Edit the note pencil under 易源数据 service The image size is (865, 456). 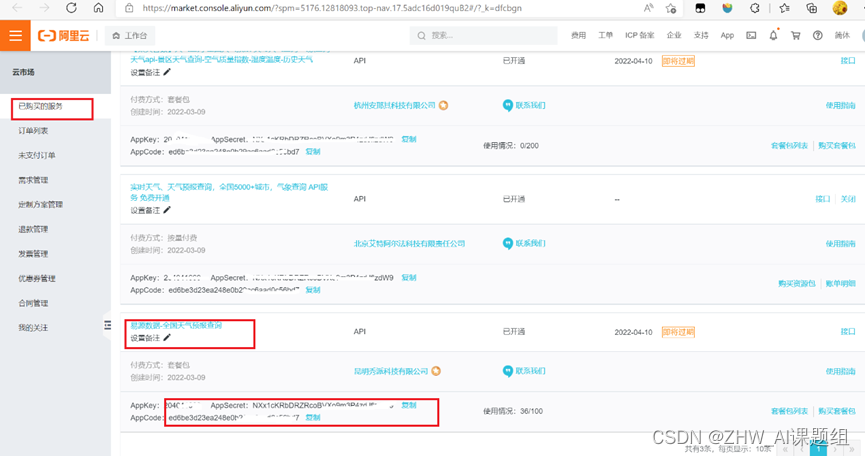point(167,337)
